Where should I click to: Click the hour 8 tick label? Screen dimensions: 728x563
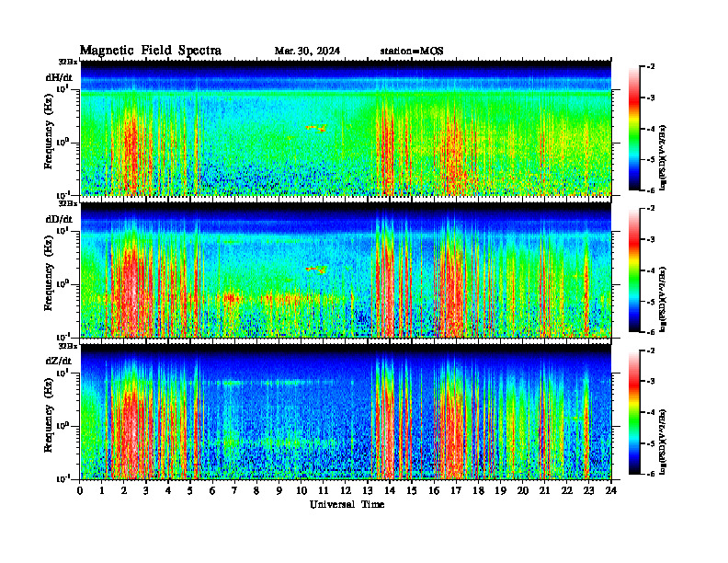256,491
